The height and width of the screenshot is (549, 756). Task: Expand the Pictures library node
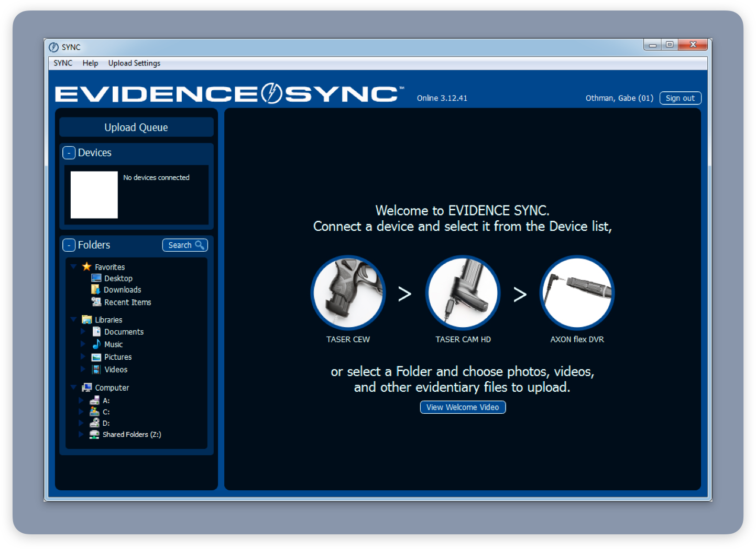coord(83,357)
